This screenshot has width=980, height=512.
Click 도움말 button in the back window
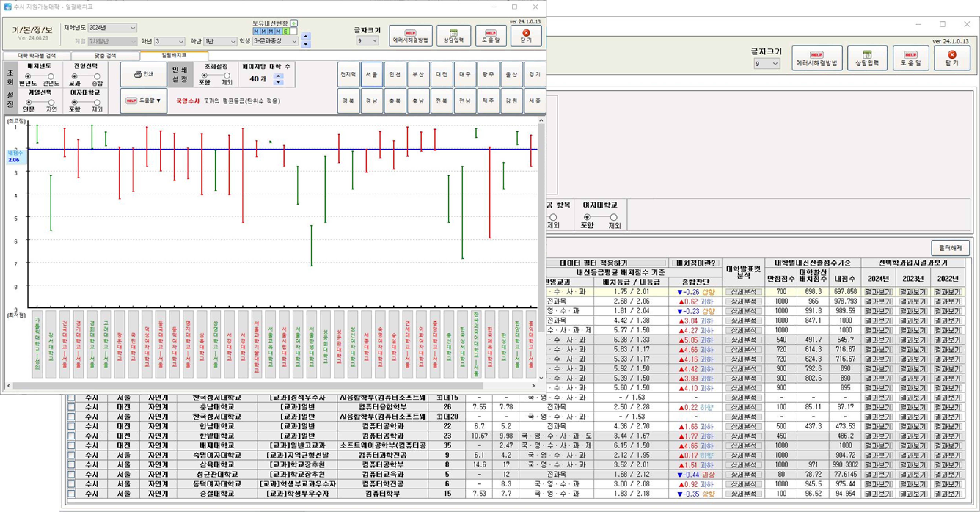(911, 58)
